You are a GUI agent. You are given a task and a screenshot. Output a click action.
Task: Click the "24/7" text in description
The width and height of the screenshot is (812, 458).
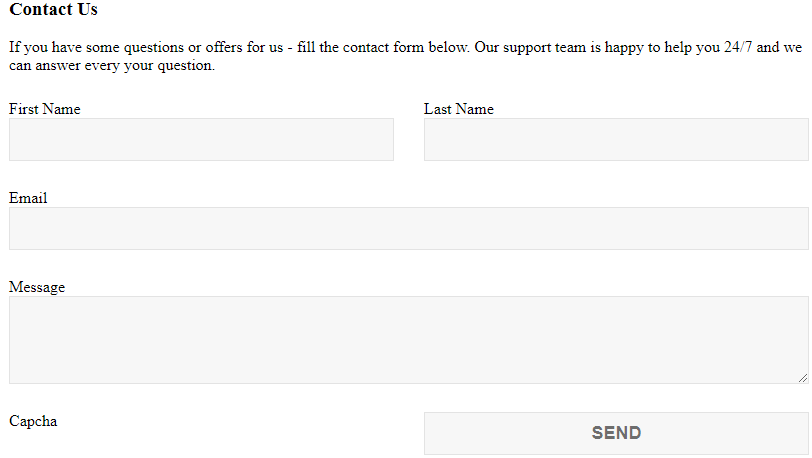click(738, 47)
